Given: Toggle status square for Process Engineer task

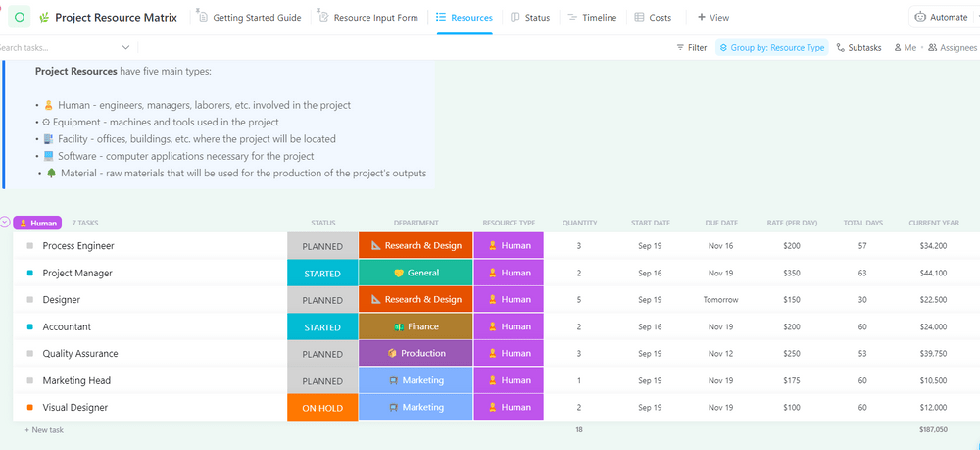Looking at the screenshot, I should [x=30, y=246].
